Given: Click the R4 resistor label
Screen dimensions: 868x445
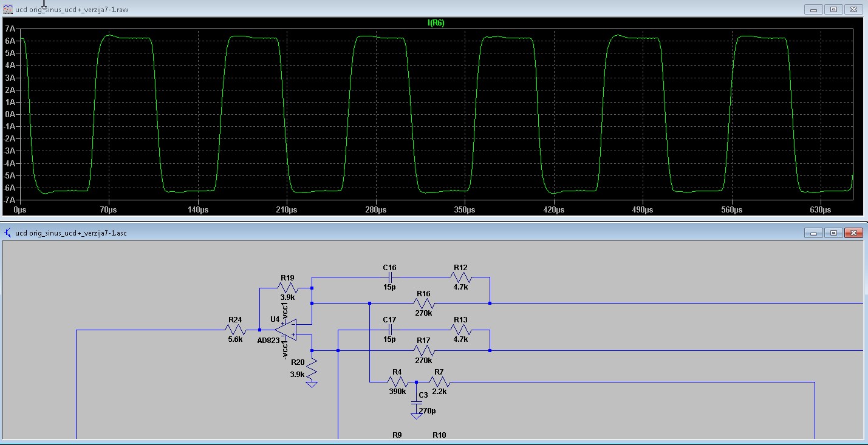Looking at the screenshot, I should point(397,372).
